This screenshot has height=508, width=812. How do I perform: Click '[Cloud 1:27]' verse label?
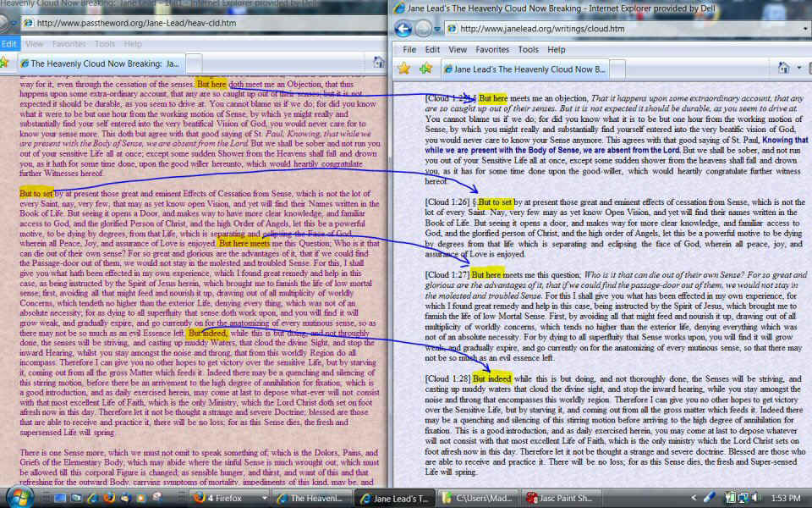click(x=447, y=274)
